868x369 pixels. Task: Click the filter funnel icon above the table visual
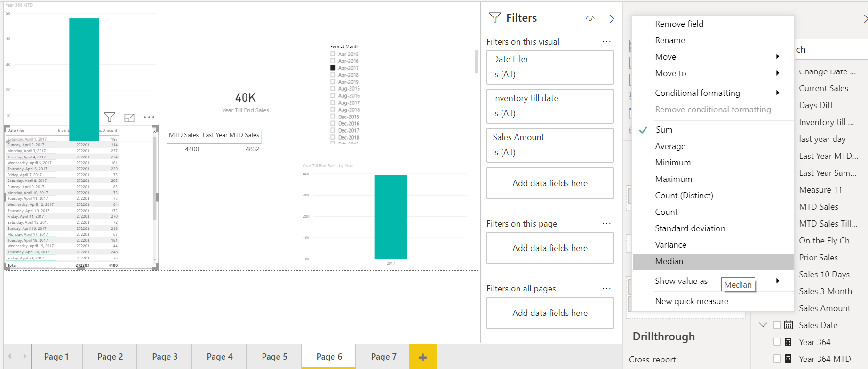(110, 117)
